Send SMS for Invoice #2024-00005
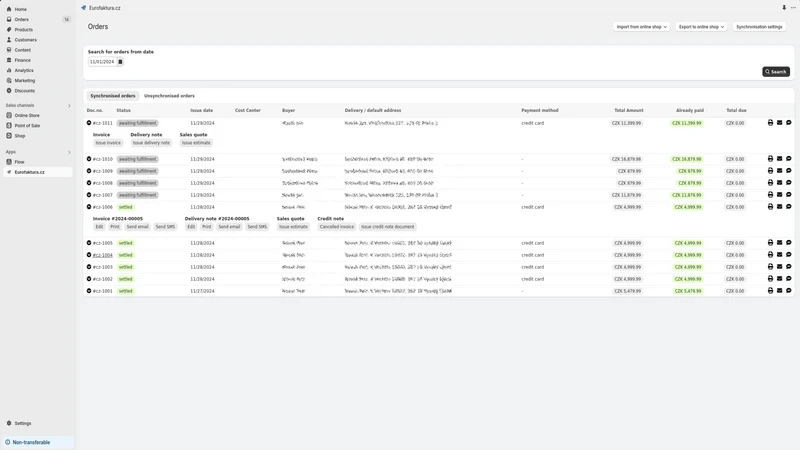This screenshot has width=800, height=450. (165, 227)
